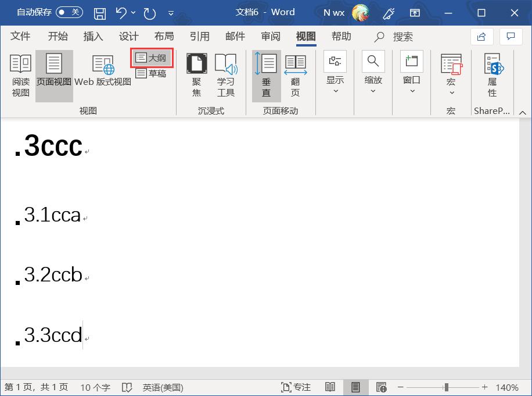Switch to the Review (审阅) tab

(270, 37)
